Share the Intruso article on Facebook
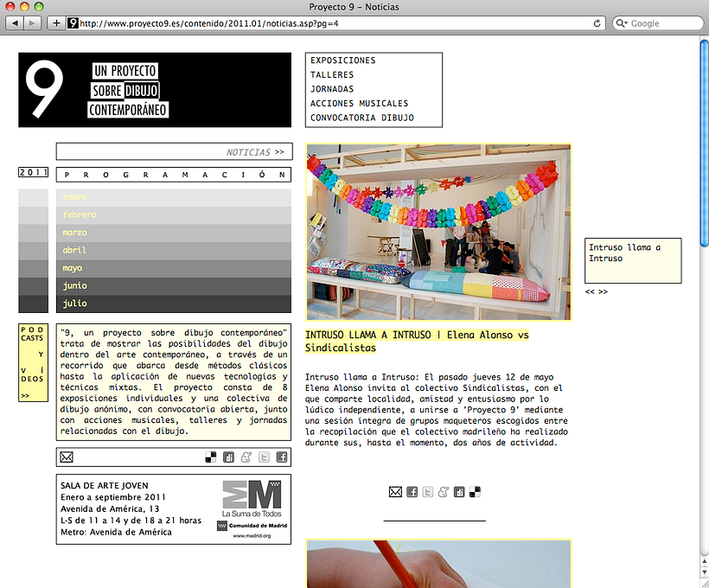The height and width of the screenshot is (588, 709). point(412,491)
